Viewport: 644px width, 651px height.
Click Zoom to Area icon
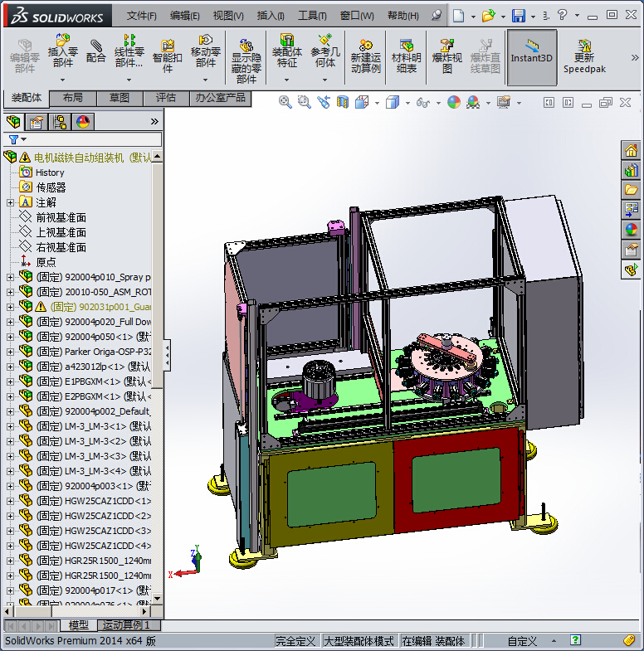tap(304, 102)
